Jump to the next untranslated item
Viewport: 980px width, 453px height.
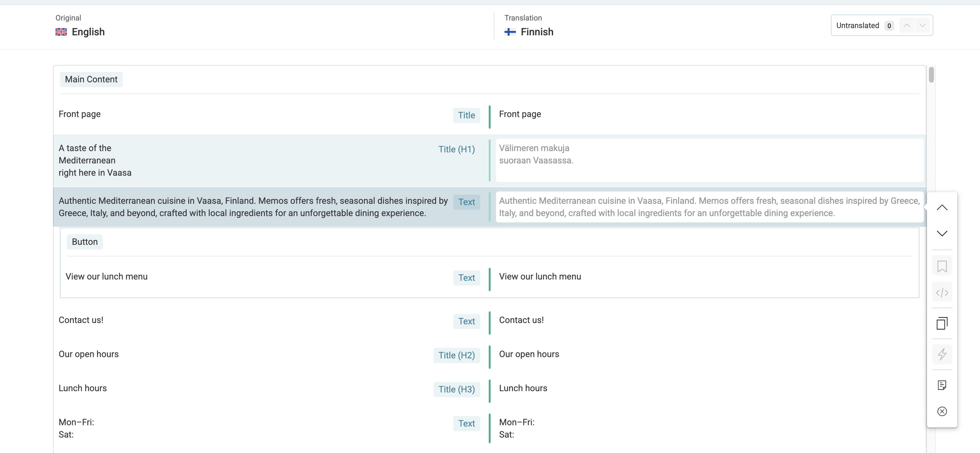pyautogui.click(x=922, y=26)
